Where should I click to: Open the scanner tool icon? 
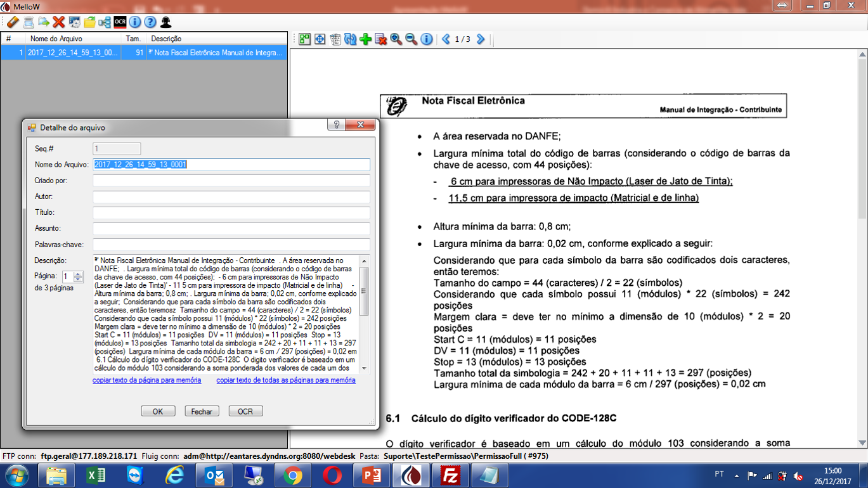29,22
